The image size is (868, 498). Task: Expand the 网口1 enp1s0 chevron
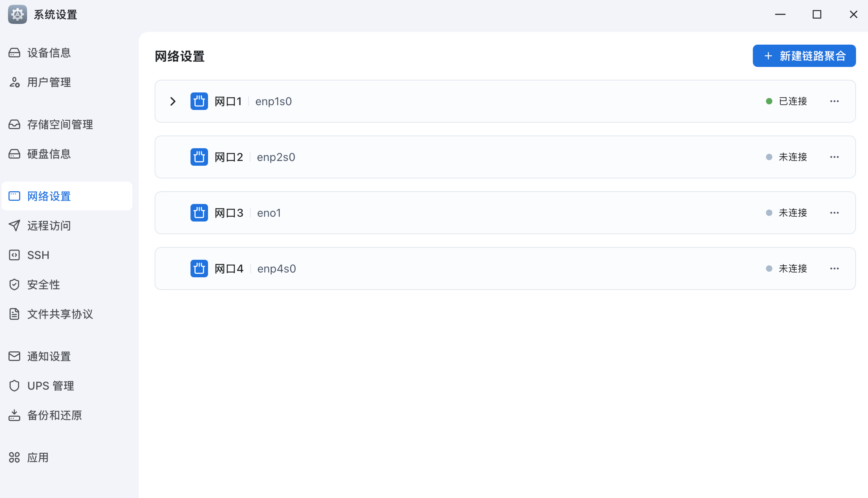pos(173,101)
